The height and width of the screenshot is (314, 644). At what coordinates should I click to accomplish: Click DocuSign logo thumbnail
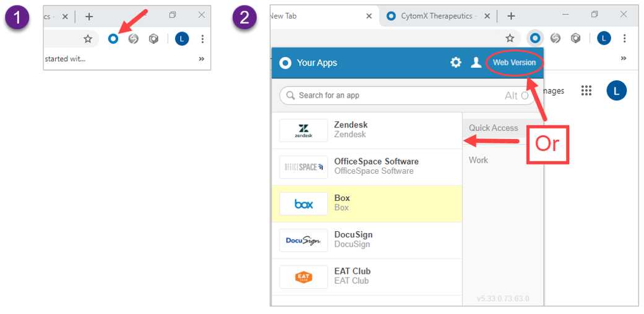pos(304,240)
